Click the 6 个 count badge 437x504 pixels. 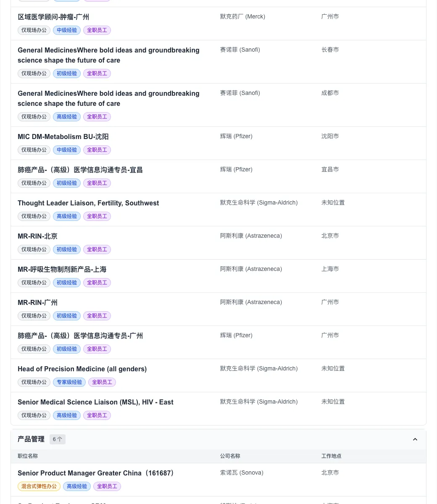58,439
